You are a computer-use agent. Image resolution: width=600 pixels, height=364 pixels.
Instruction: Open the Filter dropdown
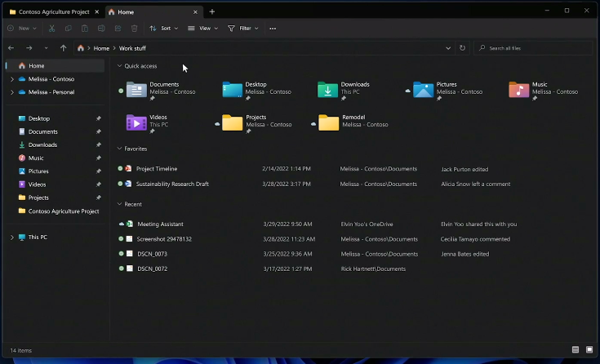tap(243, 29)
